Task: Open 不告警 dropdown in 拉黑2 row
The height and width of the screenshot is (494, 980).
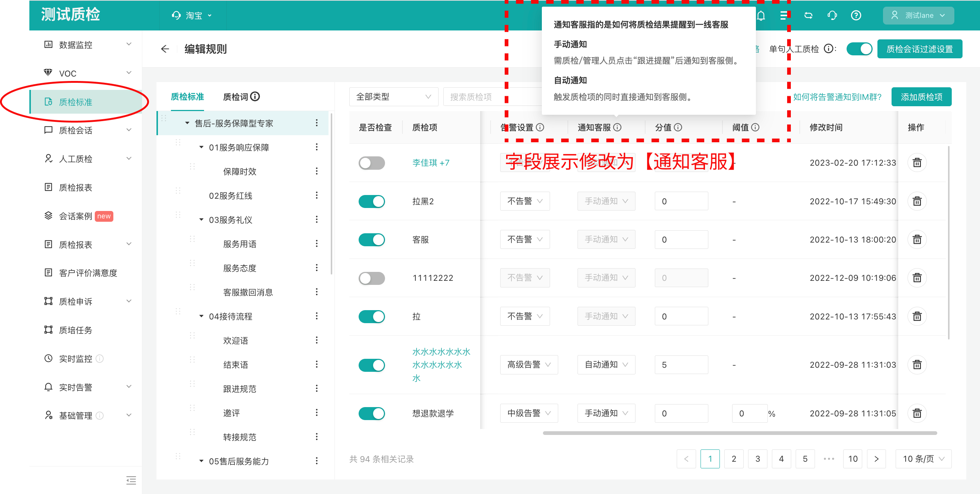Action: coord(525,201)
